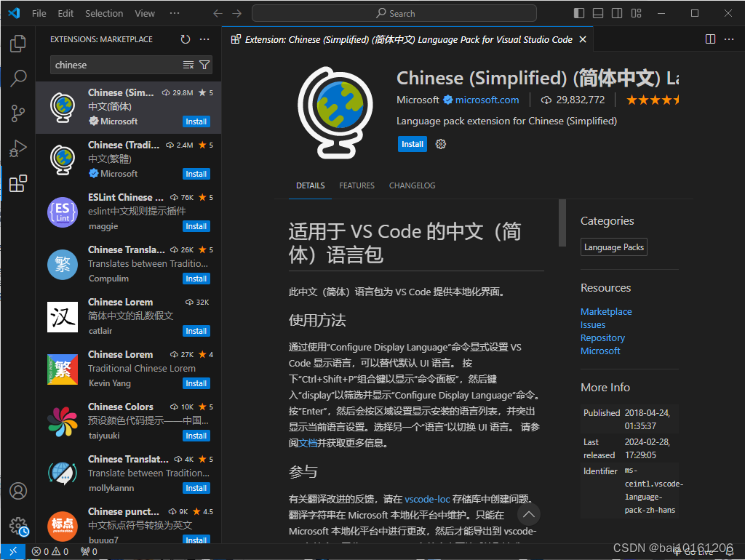745x560 pixels.
Task: Open microsoft.com publisher link
Action: [487, 100]
